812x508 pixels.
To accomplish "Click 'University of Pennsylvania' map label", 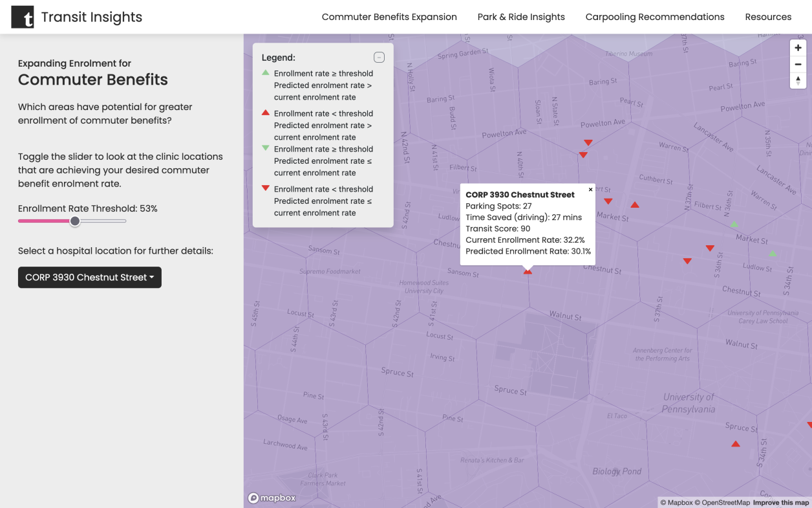I will coord(689,403).
